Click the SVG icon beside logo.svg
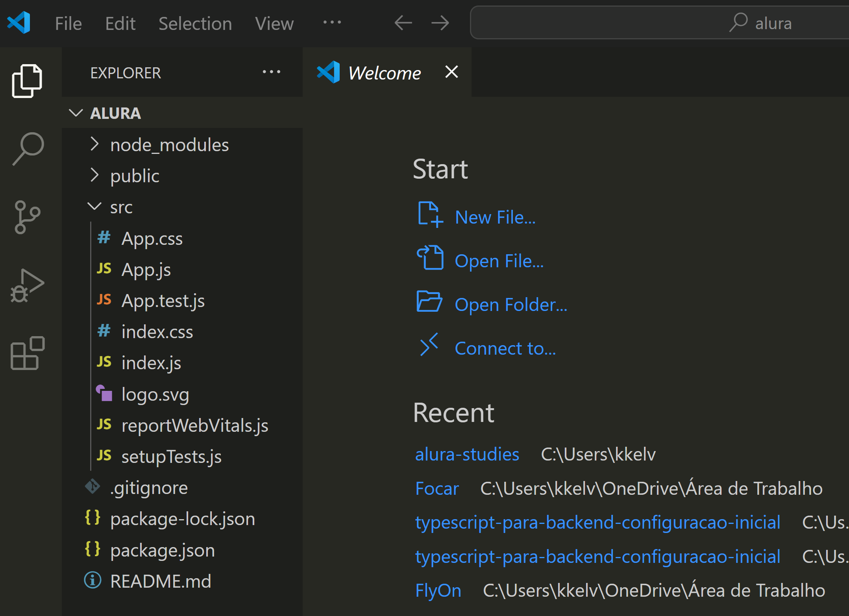Screen dimensions: 849x616 104,393
